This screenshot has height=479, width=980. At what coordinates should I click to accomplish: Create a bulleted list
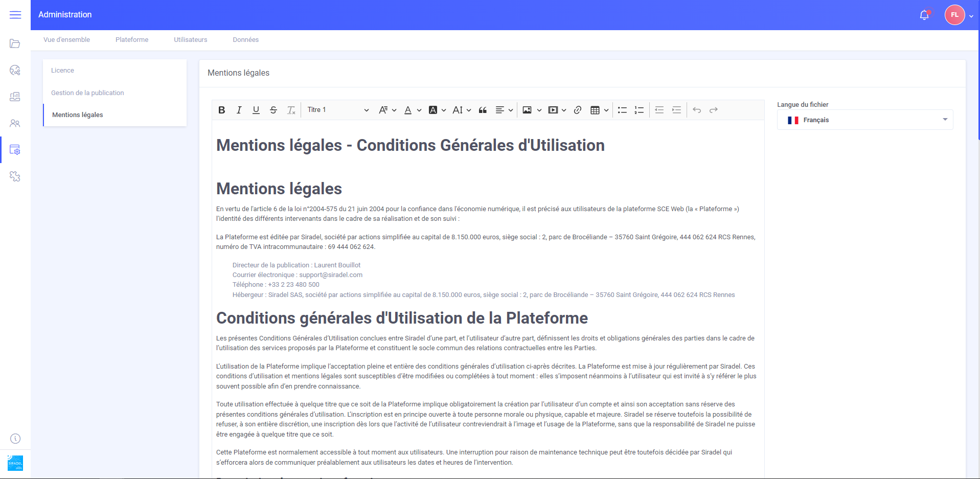tap(622, 110)
